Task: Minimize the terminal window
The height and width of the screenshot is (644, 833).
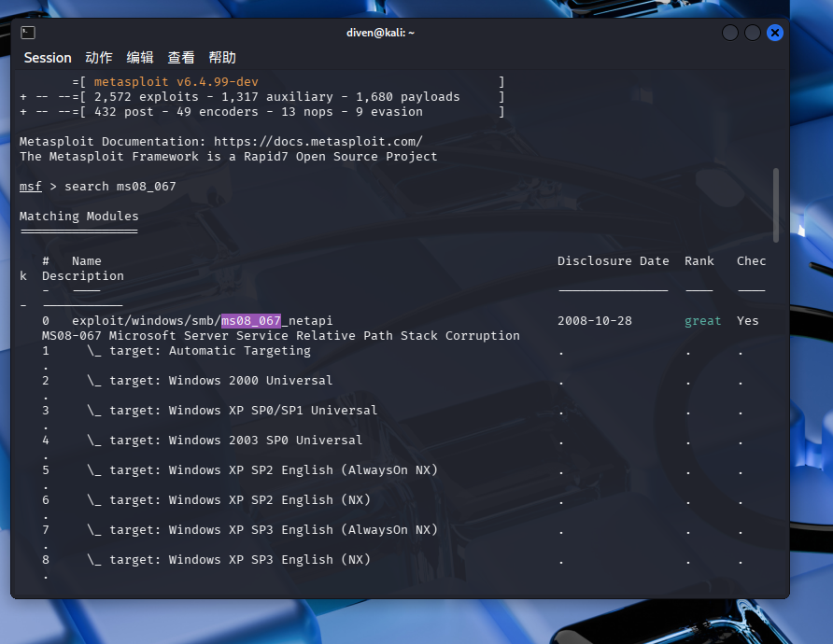Action: tap(730, 33)
